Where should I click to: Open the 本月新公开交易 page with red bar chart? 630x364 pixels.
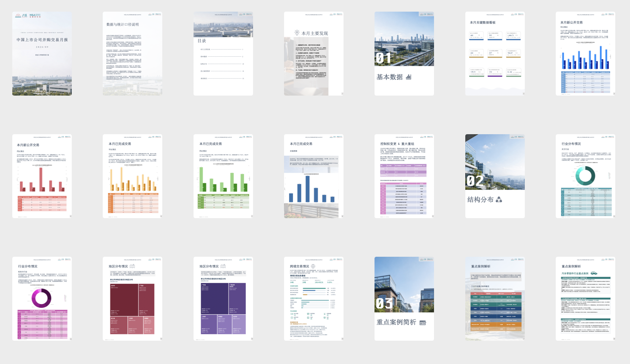pyautogui.click(x=42, y=176)
